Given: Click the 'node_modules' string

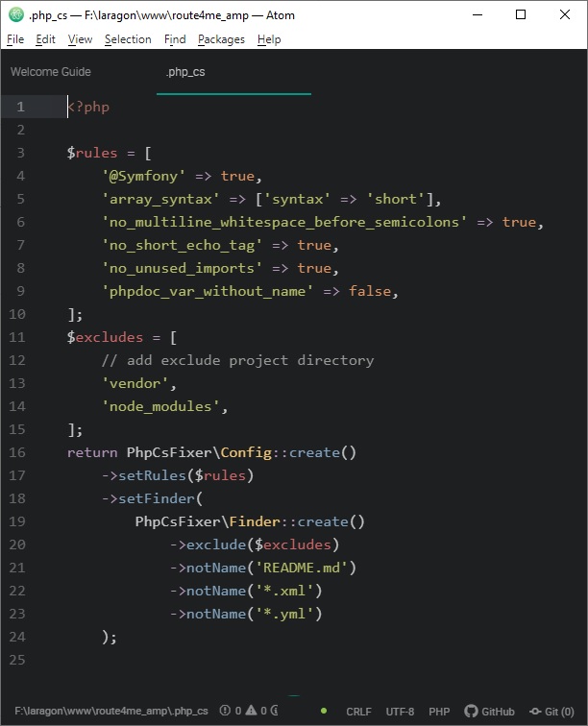Looking at the screenshot, I should 160,406.
